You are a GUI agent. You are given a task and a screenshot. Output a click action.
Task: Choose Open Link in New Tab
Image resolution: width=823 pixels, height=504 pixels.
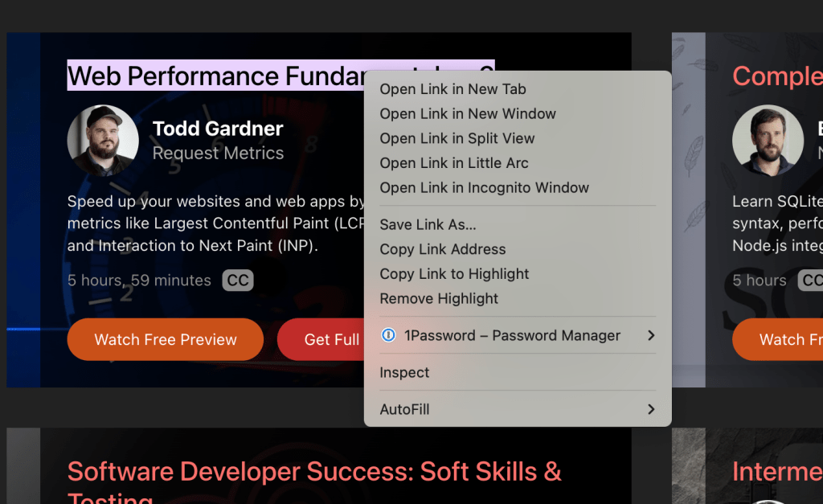tap(452, 89)
